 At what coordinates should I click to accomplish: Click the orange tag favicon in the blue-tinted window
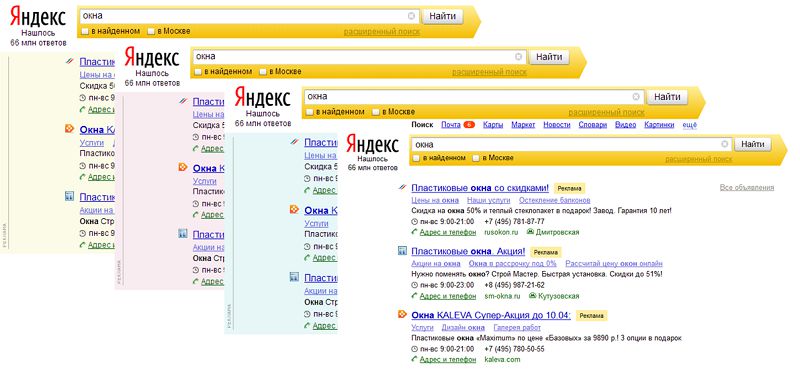[294, 209]
